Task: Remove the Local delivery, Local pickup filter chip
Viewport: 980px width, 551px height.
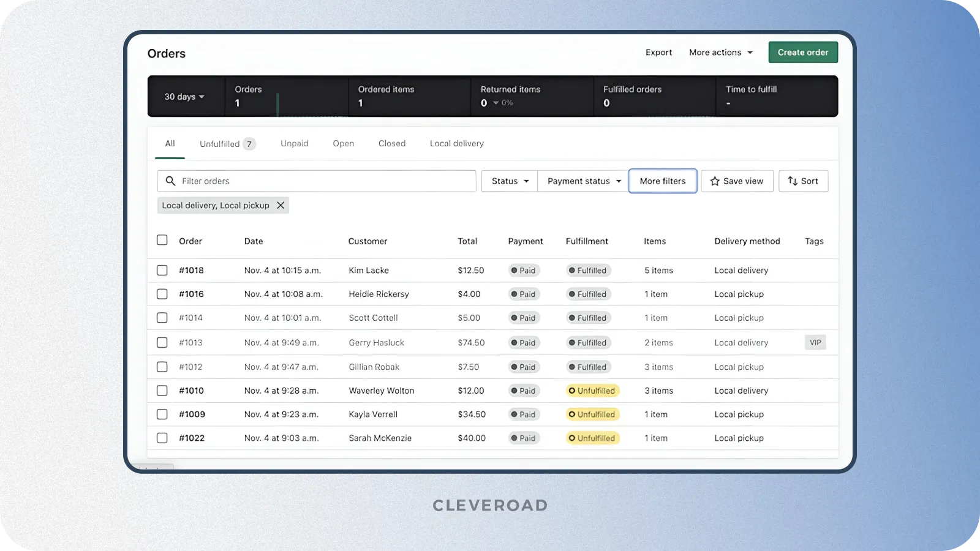Action: 281,206
